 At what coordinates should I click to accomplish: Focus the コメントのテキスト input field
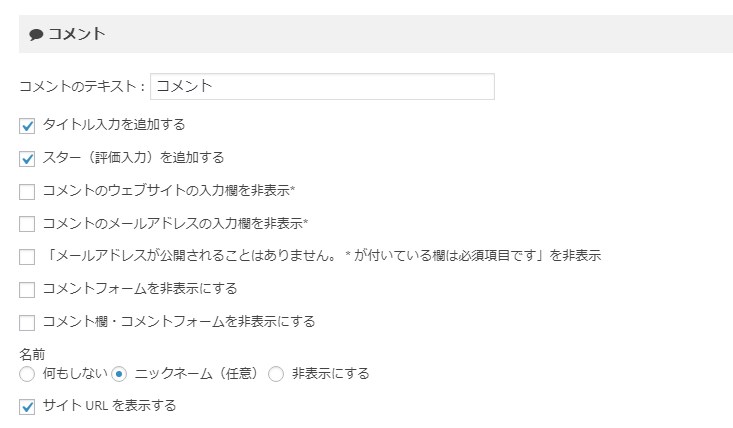tap(322, 86)
